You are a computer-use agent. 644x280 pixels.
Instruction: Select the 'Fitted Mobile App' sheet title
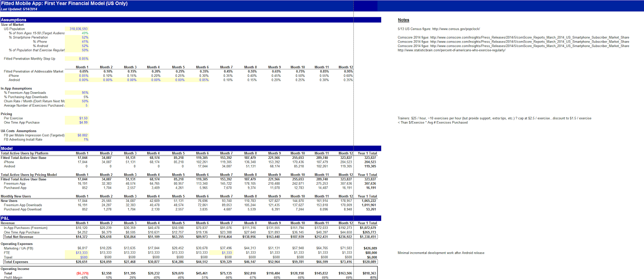(x=64, y=4)
